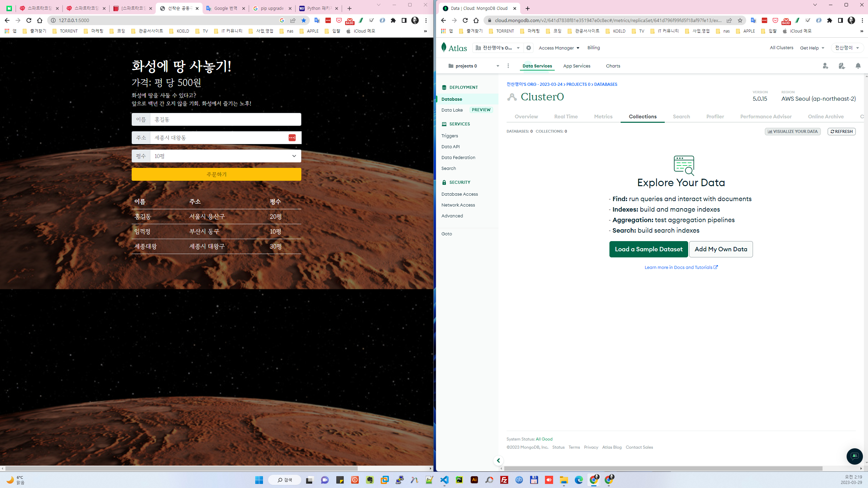Open the Profiler tab of Cluster0
Viewport: 868px width, 488px height.
coord(715,117)
